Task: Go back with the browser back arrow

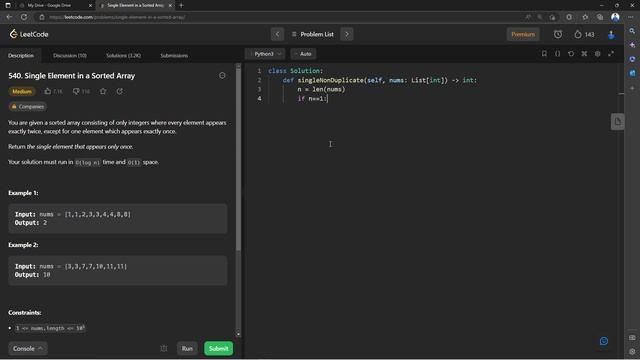Action: coord(9,17)
